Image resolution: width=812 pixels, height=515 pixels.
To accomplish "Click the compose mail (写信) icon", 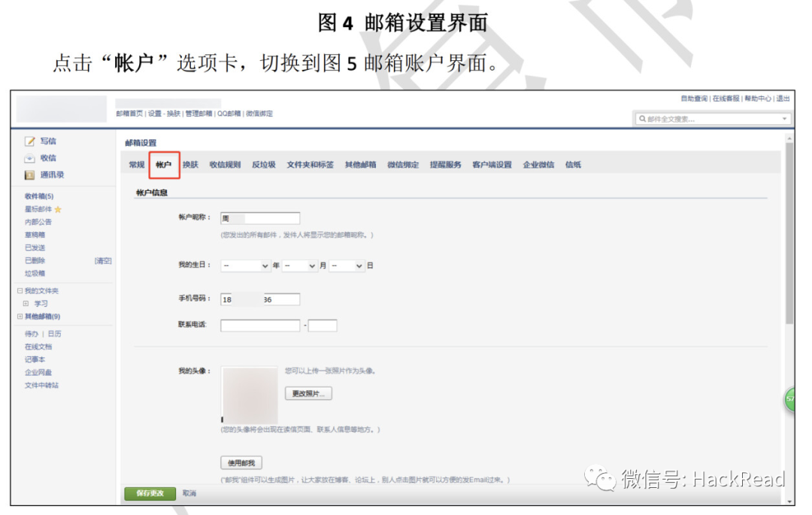I will coord(29,141).
